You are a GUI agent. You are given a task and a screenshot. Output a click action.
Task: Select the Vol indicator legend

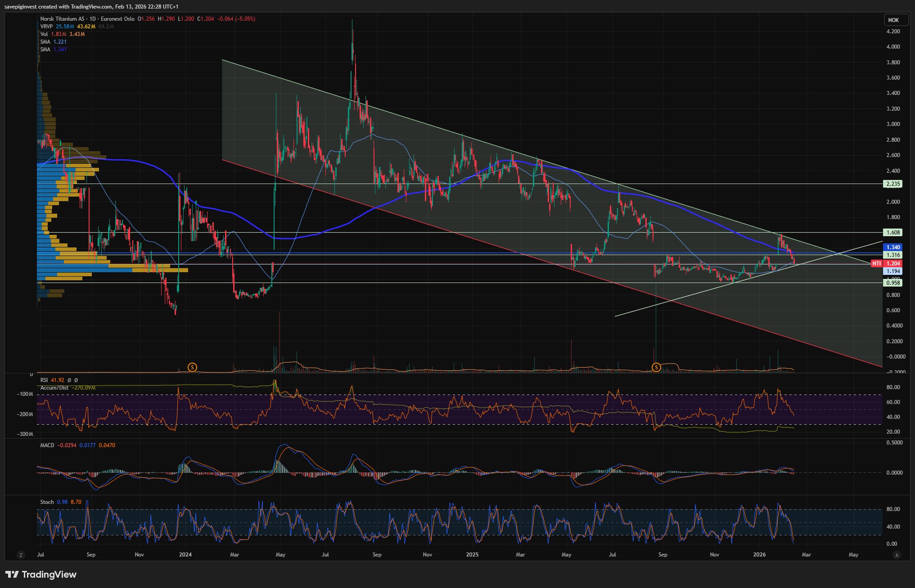click(44, 34)
